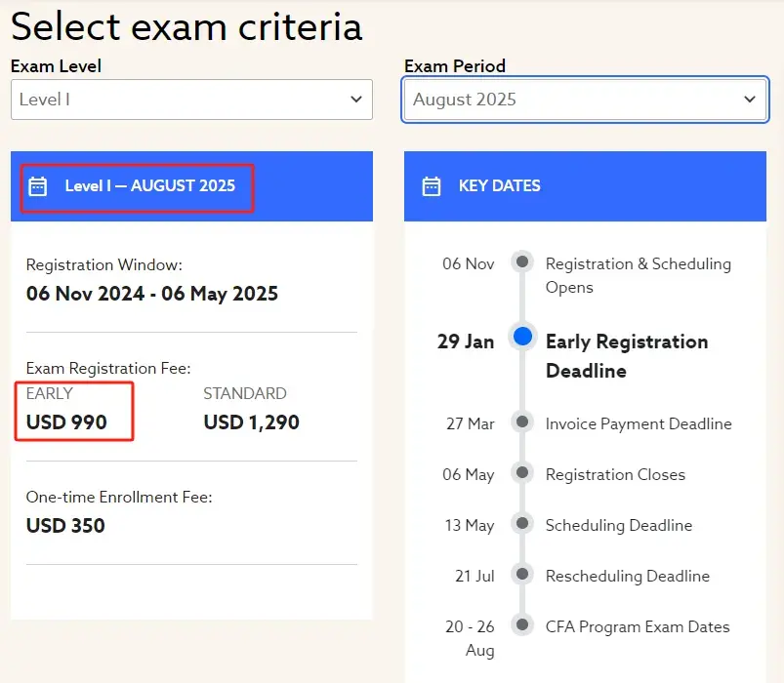Click the One-time Enrollment Fee USD 350
The height and width of the screenshot is (683, 784).
(65, 525)
